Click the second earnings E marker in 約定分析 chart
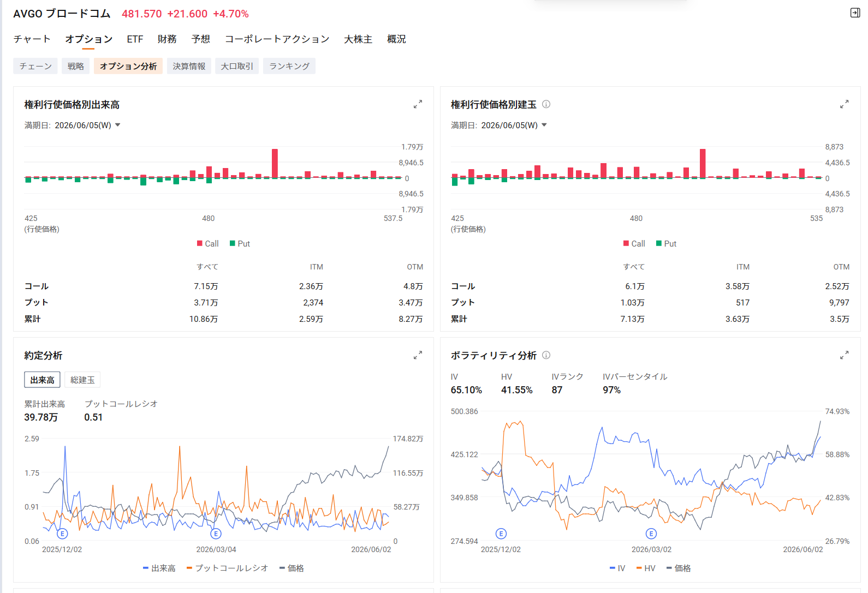This screenshot has width=868, height=593. pyautogui.click(x=216, y=534)
